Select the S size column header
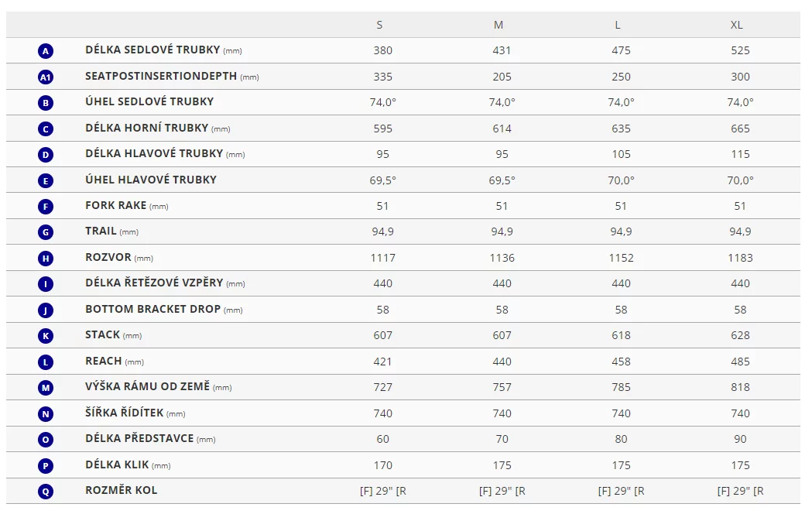This screenshot has width=812, height=521. 379,25
